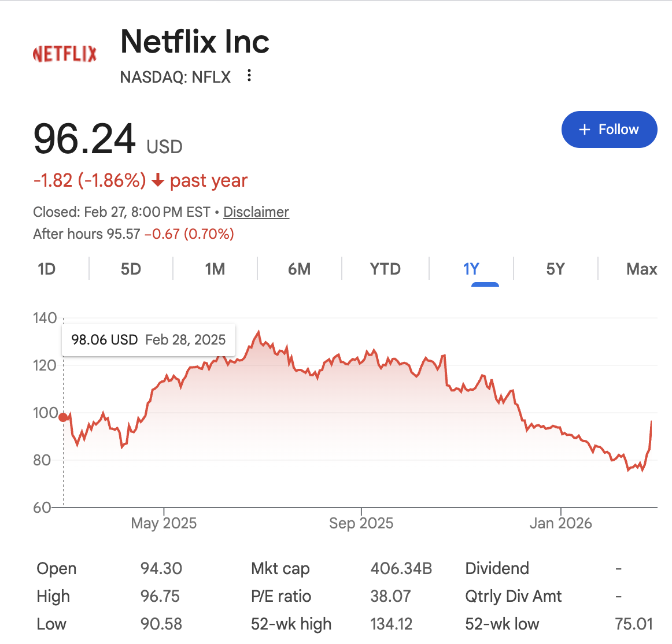Switch chart to 5D range
The image size is (672, 644).
(131, 269)
